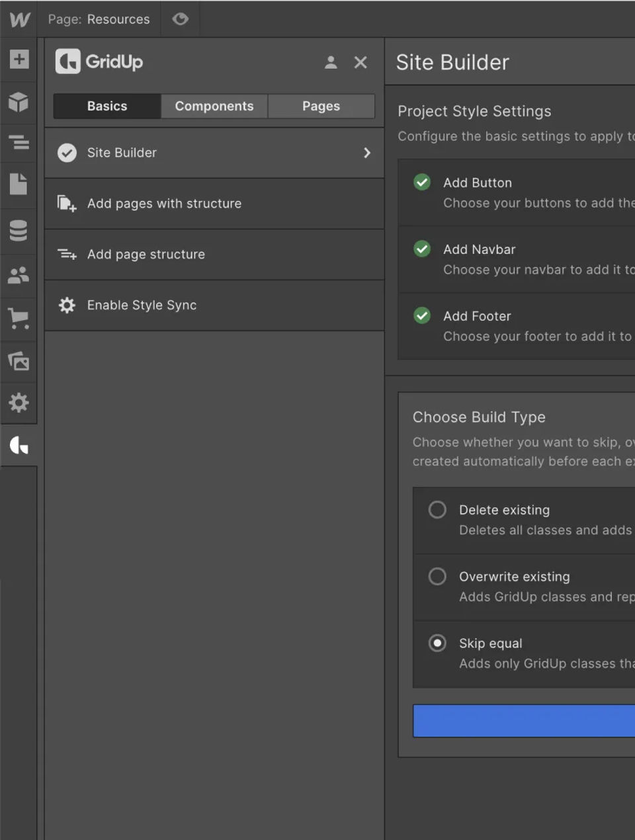Expand Site Builder with the chevron arrow
Image resolution: width=635 pixels, height=840 pixels.
coord(367,153)
